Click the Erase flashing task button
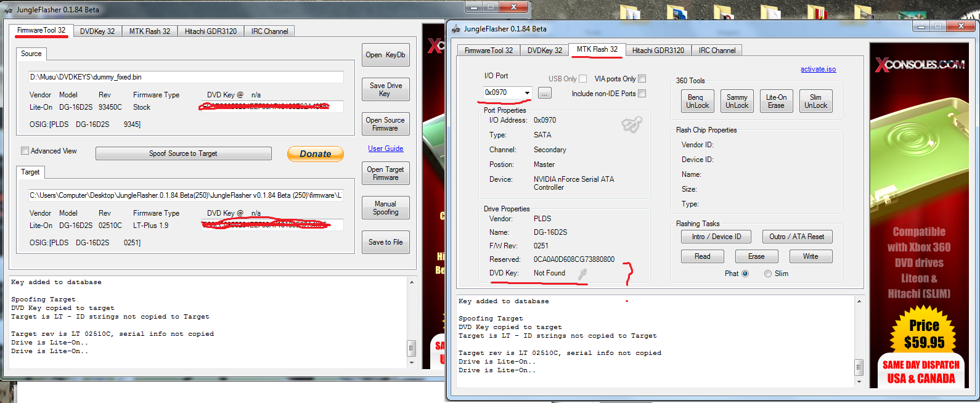 click(x=756, y=256)
